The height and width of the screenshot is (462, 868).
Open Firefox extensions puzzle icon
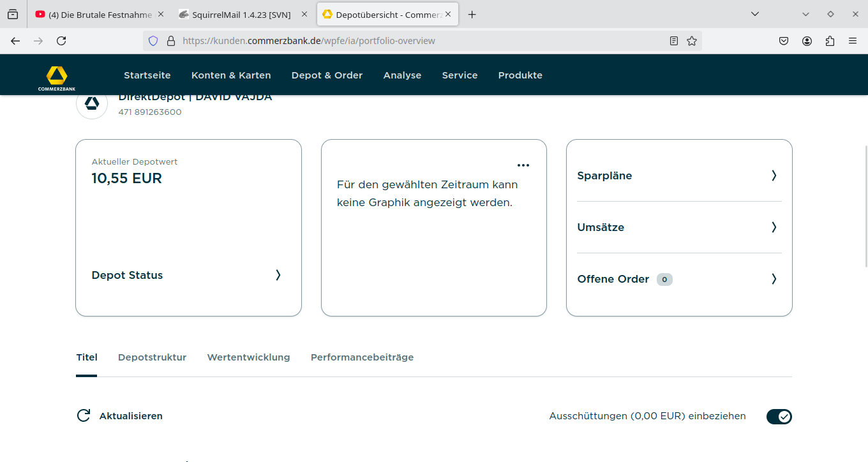point(830,41)
